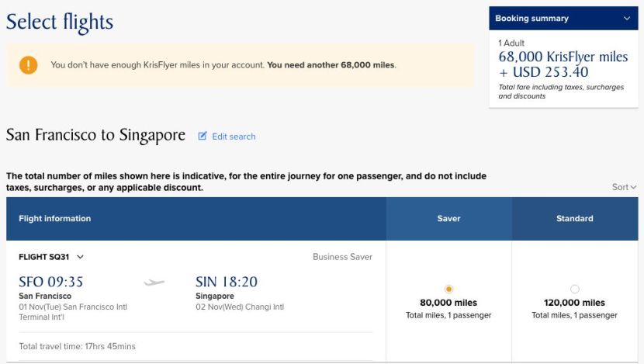Click the airplane icon between airports
Image resolution: width=644 pixels, height=364 pixels.
[x=154, y=283]
